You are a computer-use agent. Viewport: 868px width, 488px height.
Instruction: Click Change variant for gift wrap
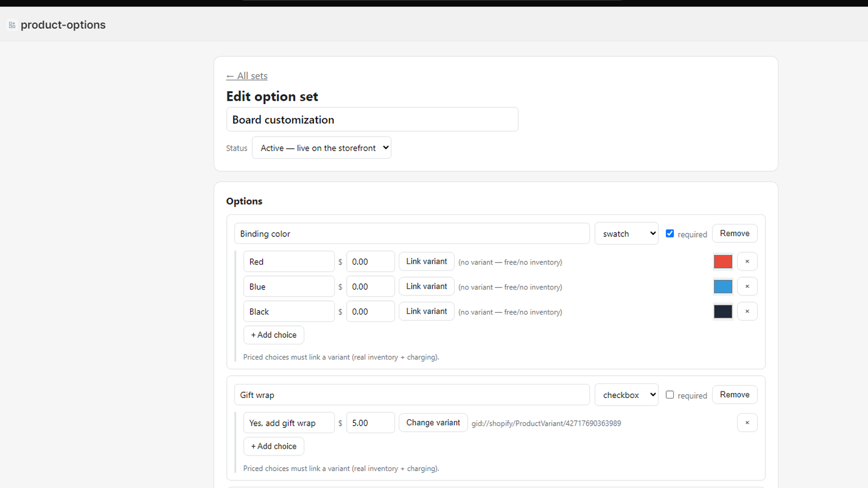(433, 422)
